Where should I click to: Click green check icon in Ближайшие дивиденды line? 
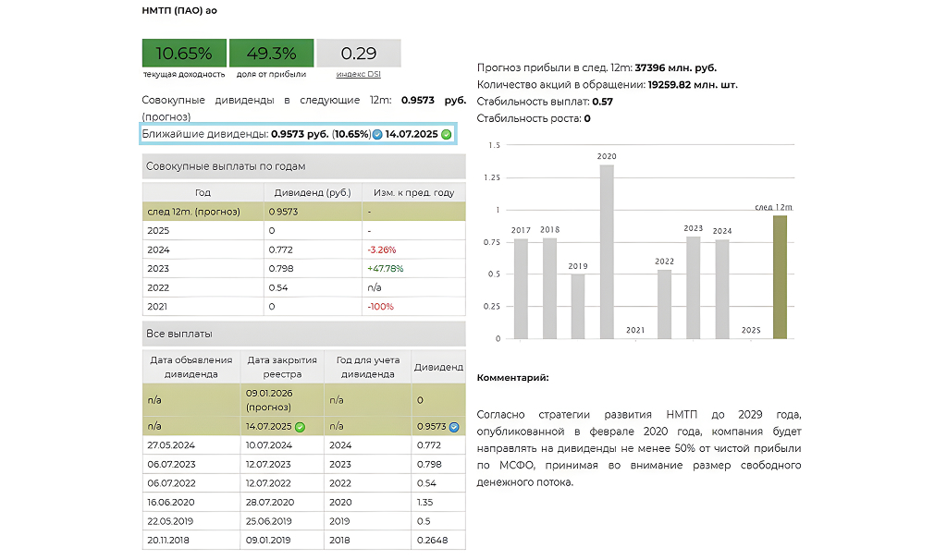447,135
